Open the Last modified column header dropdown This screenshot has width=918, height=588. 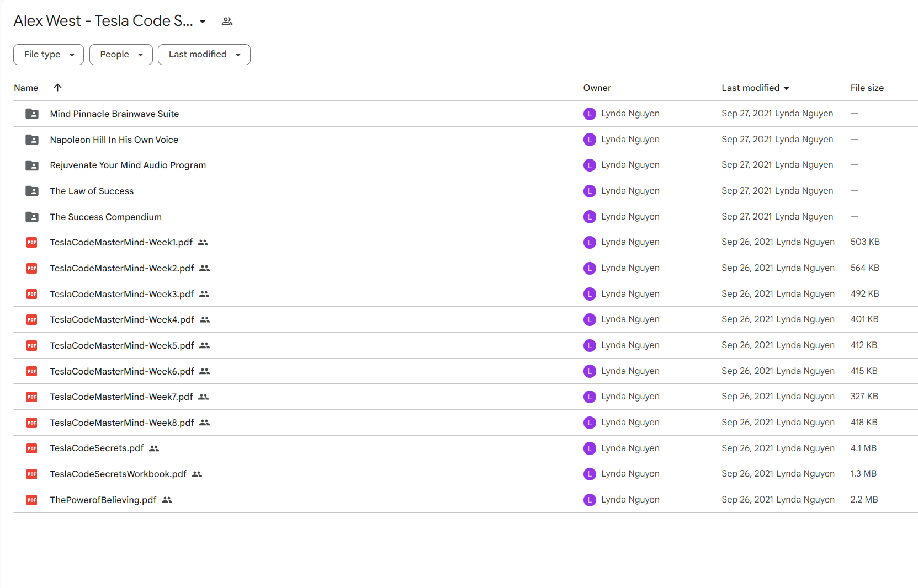pyautogui.click(x=755, y=88)
